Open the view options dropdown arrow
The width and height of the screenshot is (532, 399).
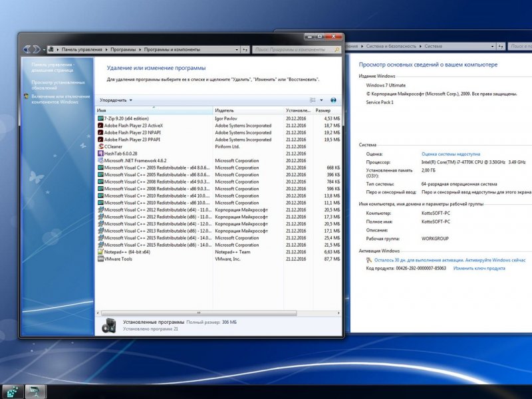tap(321, 100)
